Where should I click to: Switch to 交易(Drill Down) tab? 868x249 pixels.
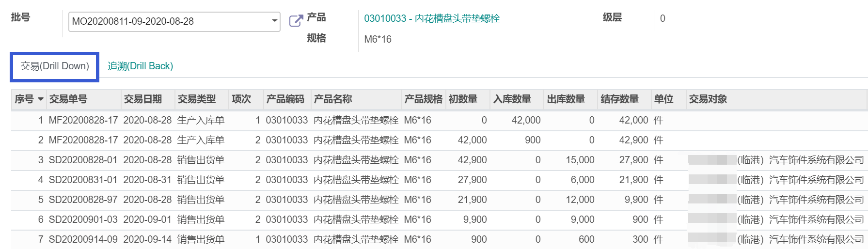tap(55, 66)
